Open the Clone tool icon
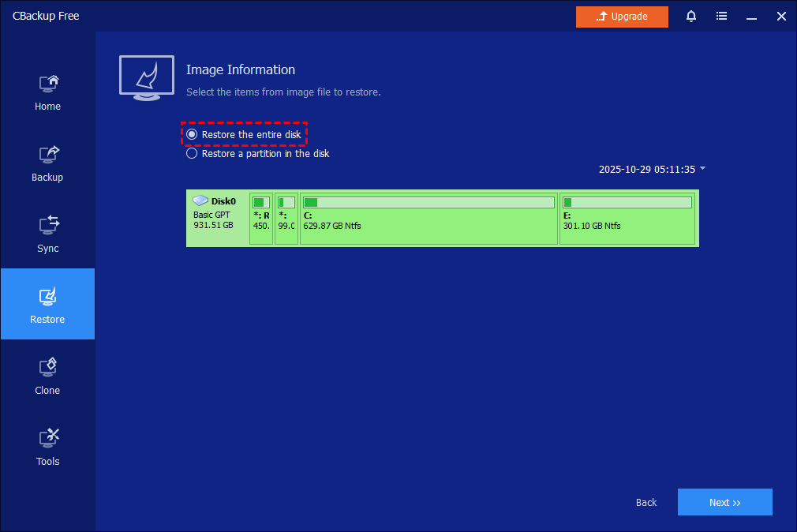Viewport: 797px width, 532px height. (47, 368)
